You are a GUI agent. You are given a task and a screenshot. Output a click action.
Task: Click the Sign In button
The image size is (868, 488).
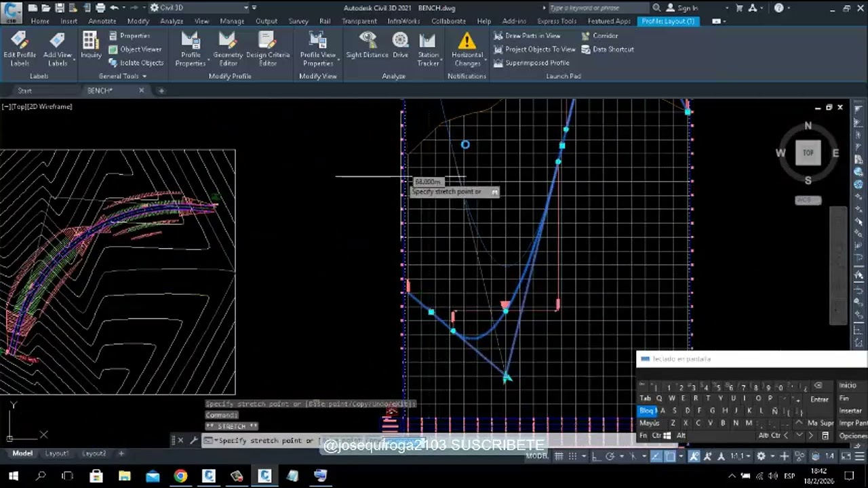682,8
